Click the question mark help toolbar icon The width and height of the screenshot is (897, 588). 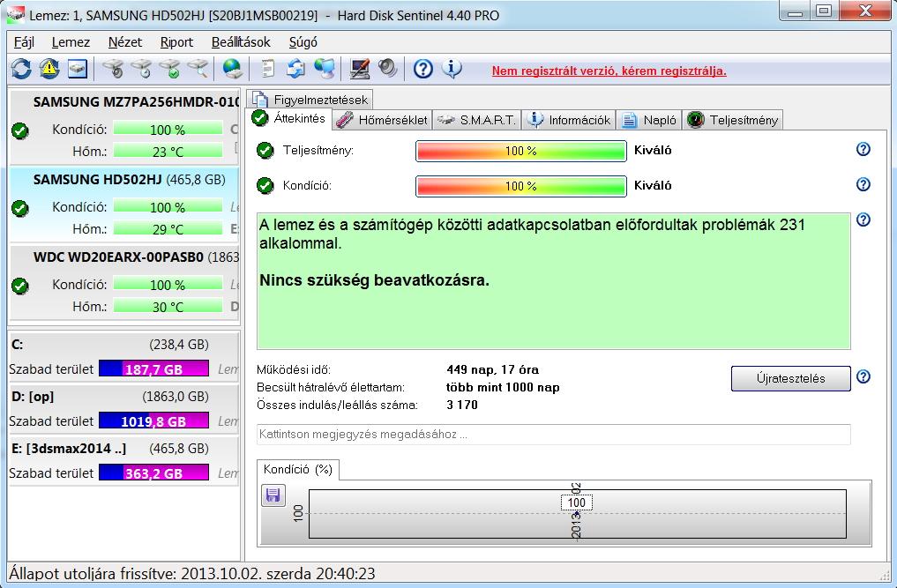pos(422,69)
